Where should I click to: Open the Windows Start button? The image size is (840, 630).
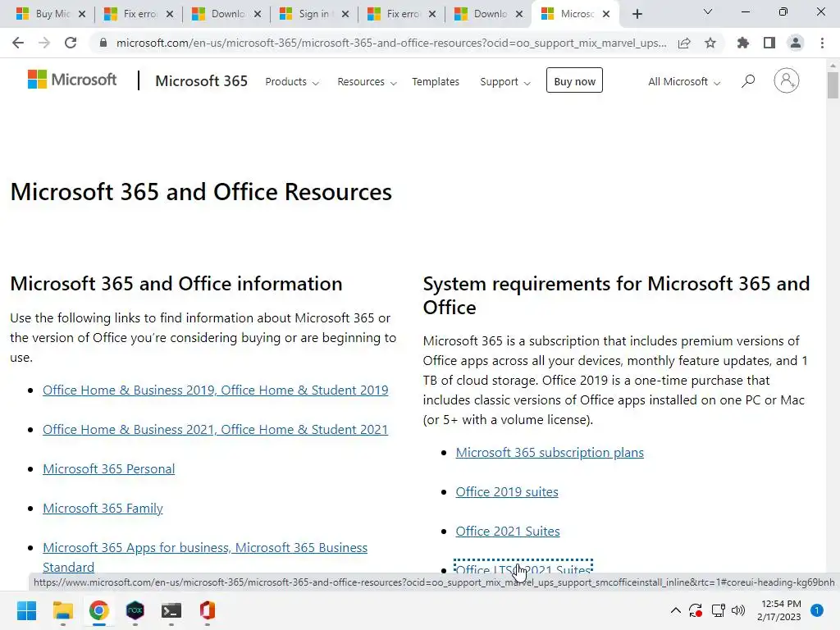pyautogui.click(x=27, y=610)
